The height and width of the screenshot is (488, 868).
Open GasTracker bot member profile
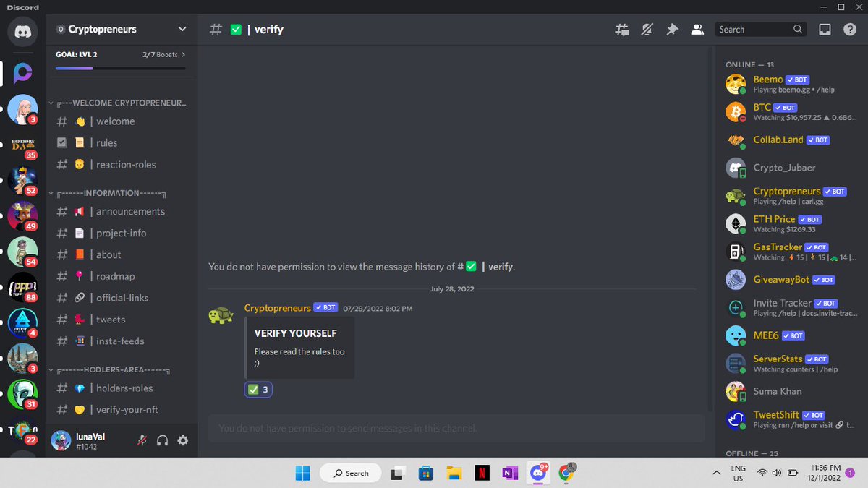pos(791,252)
